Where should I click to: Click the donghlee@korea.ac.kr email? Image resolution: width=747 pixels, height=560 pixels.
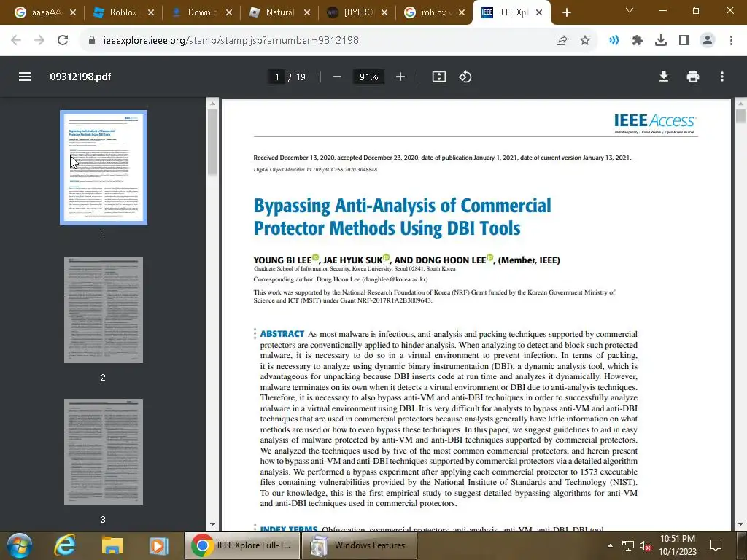[x=395, y=279]
